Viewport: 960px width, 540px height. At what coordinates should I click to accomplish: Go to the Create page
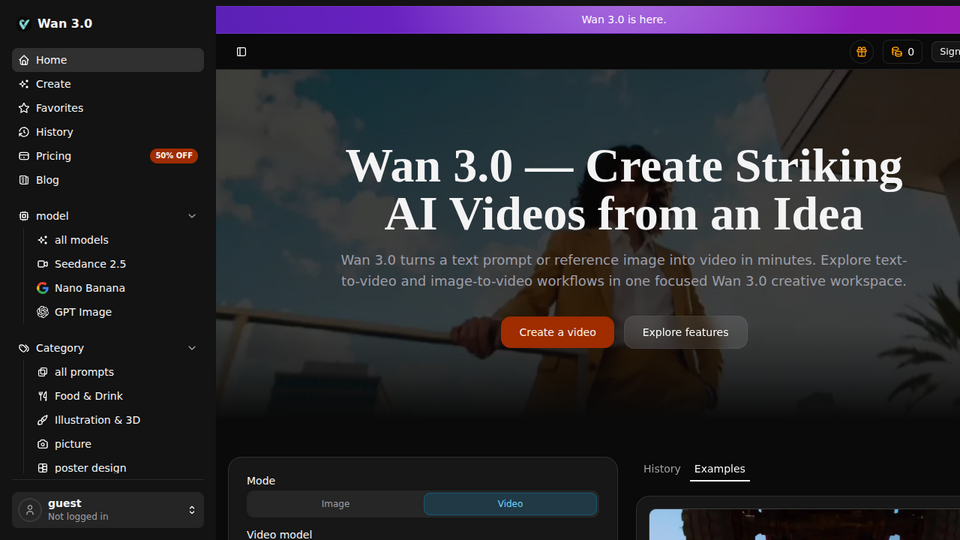[x=108, y=84]
